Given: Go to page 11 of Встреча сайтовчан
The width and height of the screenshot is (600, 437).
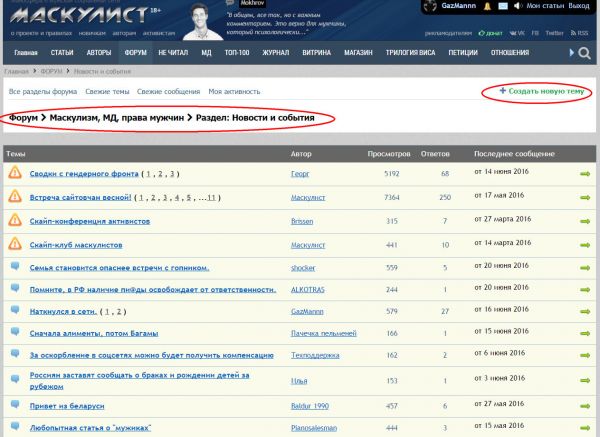Looking at the screenshot, I should coord(208,197).
